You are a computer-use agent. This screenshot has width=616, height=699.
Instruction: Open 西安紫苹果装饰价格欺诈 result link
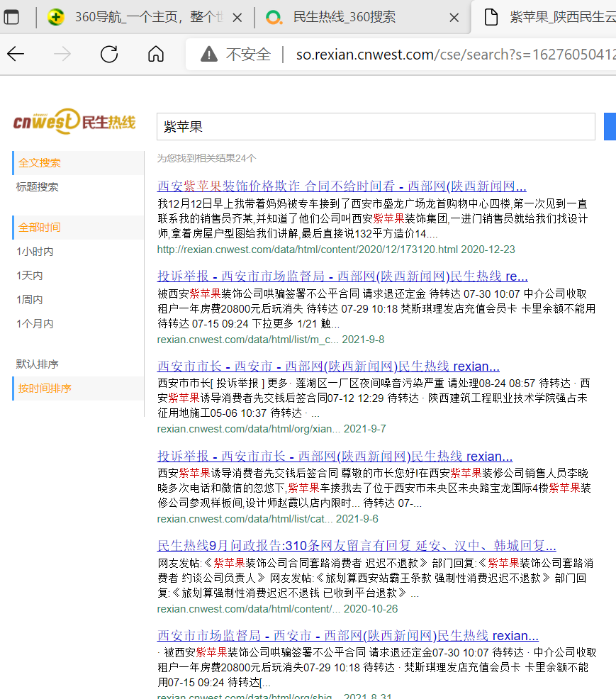click(342, 187)
